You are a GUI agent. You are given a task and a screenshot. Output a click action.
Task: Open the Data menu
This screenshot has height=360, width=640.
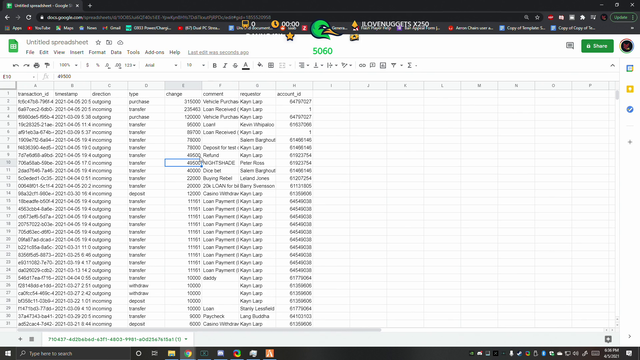(116, 52)
